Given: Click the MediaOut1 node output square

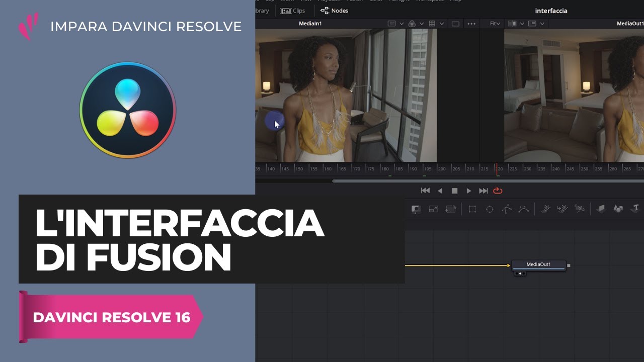Looking at the screenshot, I should (x=569, y=265).
